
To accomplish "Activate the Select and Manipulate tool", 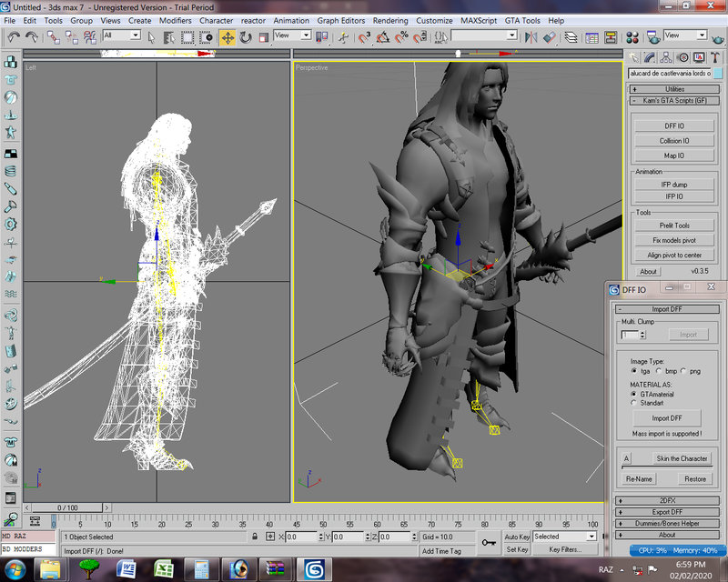I will [x=344, y=37].
